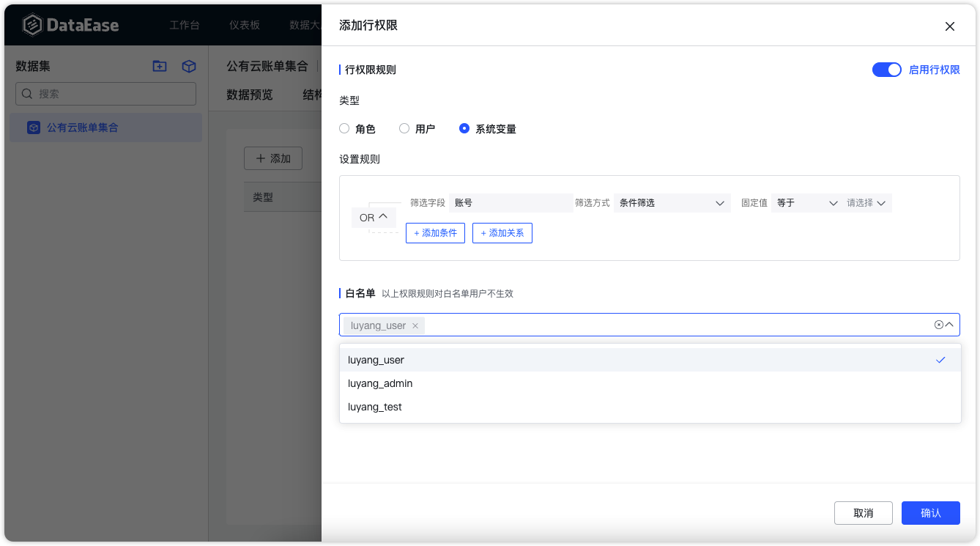This screenshot has height=546, width=980.
Task: Click the + 添加 button behind dialog
Action: [x=273, y=158]
